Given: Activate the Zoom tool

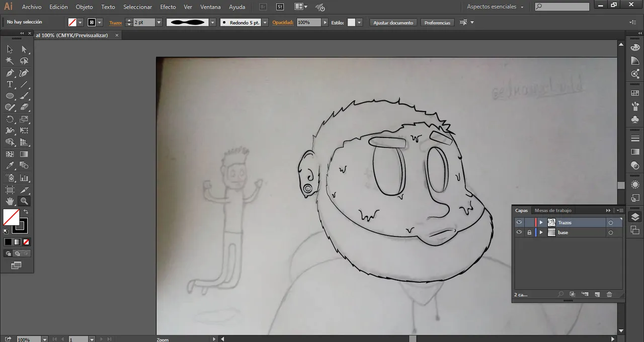Looking at the screenshot, I should coord(24,201).
